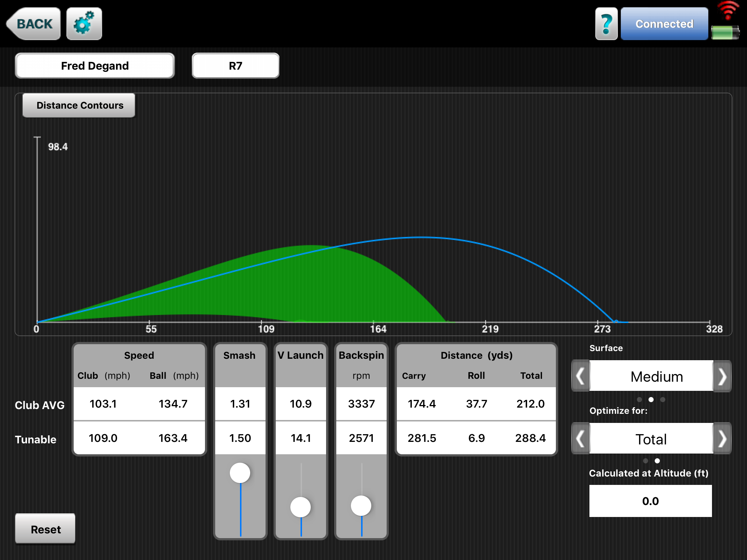747x560 pixels.
Task: Tap the first Optimize for page dot
Action: (x=646, y=461)
